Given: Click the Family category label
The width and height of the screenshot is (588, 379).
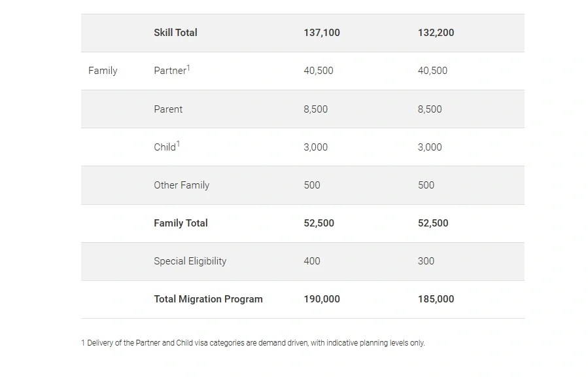Looking at the screenshot, I should coord(103,71).
